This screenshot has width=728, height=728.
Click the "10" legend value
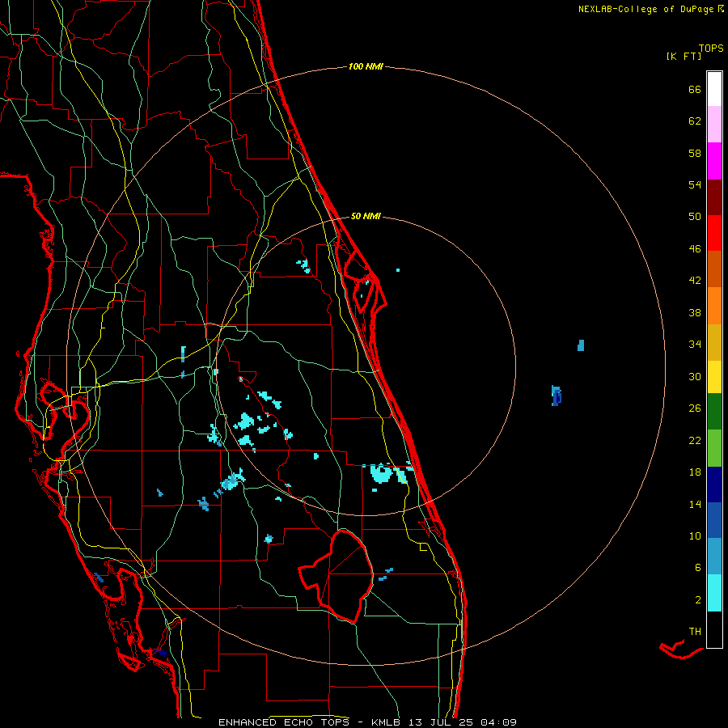[695, 536]
